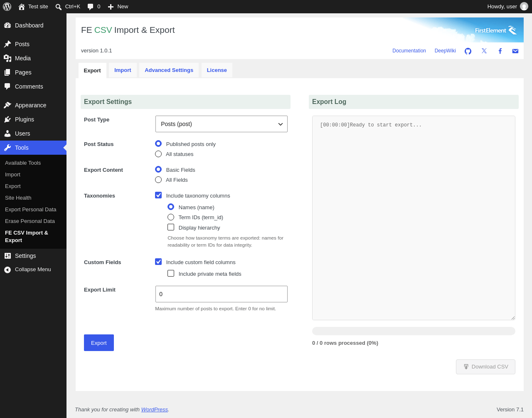The height and width of the screenshot is (418, 532).
Task: Enable Include private meta fields
Action: coord(171,273)
